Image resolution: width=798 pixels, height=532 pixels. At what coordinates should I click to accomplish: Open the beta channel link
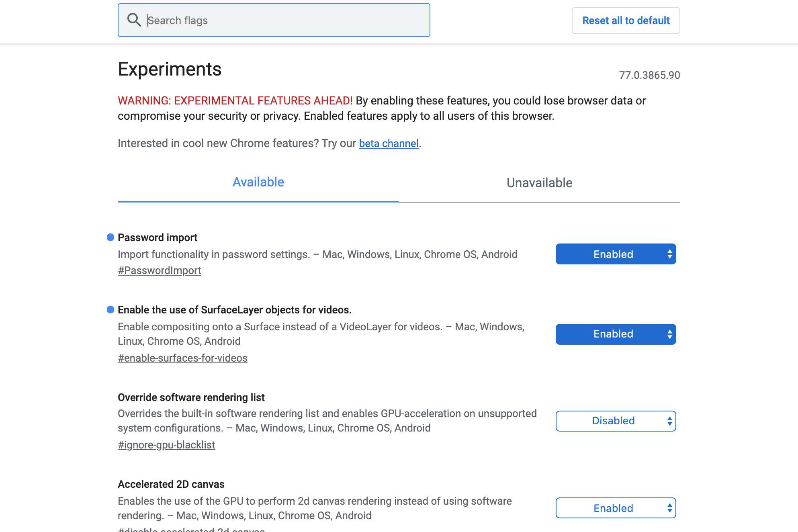389,143
